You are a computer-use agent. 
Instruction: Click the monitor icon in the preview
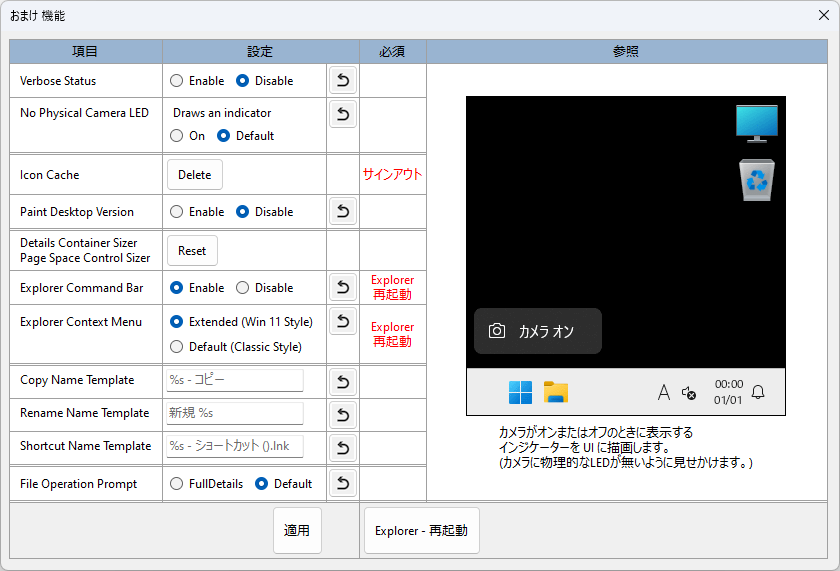(756, 124)
